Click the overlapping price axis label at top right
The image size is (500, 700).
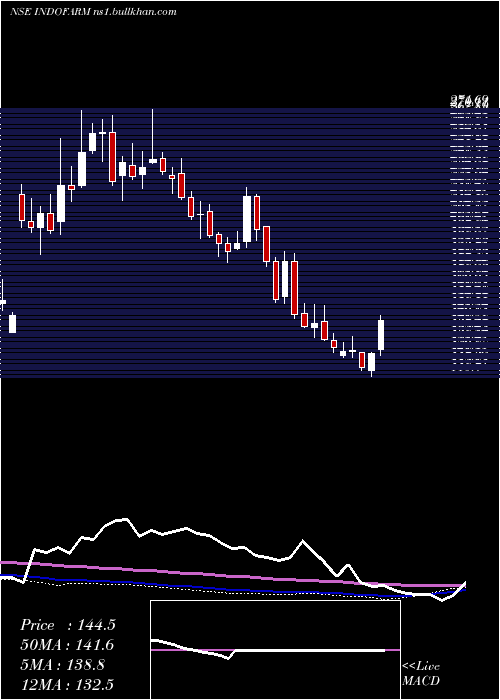coord(468,102)
